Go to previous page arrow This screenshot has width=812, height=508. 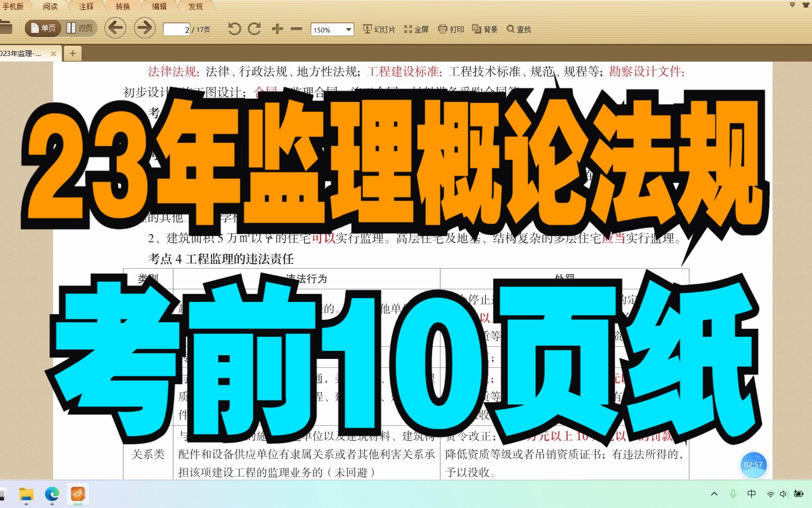pyautogui.click(x=115, y=28)
